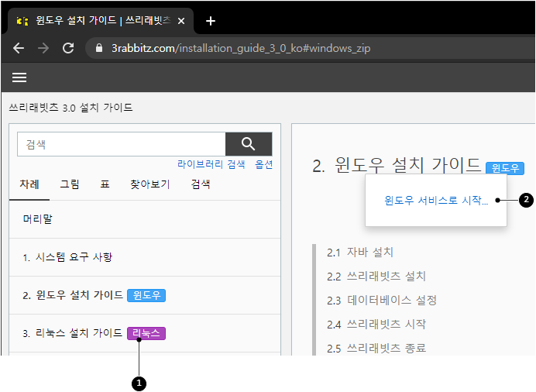Jump to section 2.2 쓰리래빗츠 설치

(376, 276)
